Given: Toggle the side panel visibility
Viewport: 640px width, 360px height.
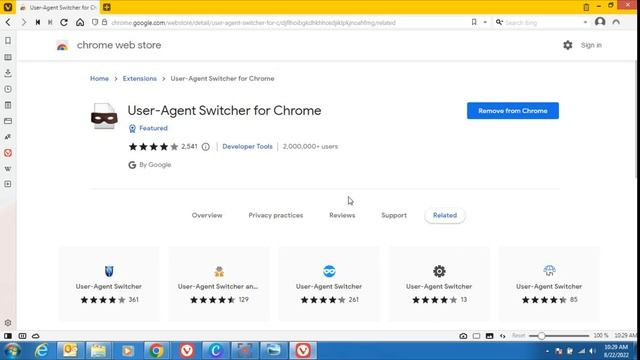Looking at the screenshot, I should point(8,336).
